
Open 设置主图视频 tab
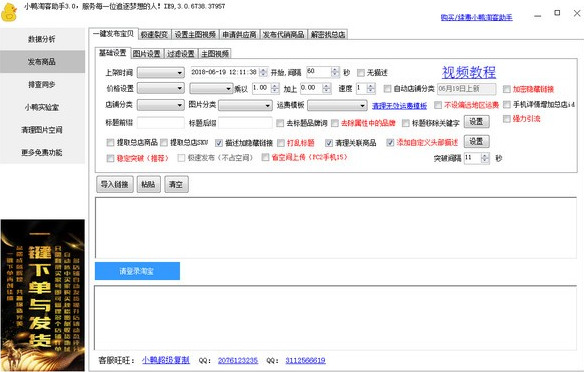(195, 35)
